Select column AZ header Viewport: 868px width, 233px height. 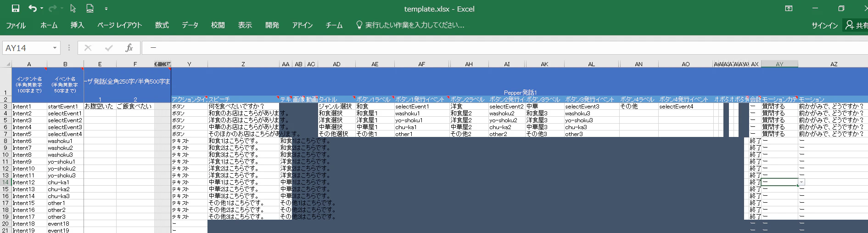coord(833,64)
